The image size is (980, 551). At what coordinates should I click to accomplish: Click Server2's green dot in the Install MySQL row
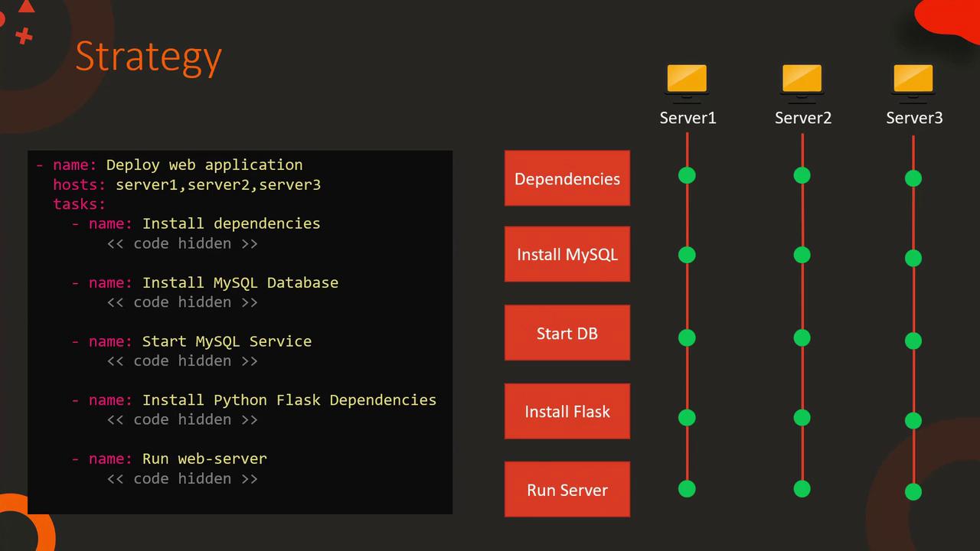click(802, 255)
